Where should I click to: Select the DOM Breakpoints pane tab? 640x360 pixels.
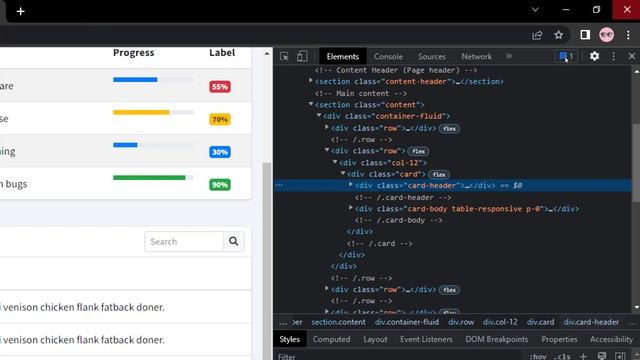[497, 339]
